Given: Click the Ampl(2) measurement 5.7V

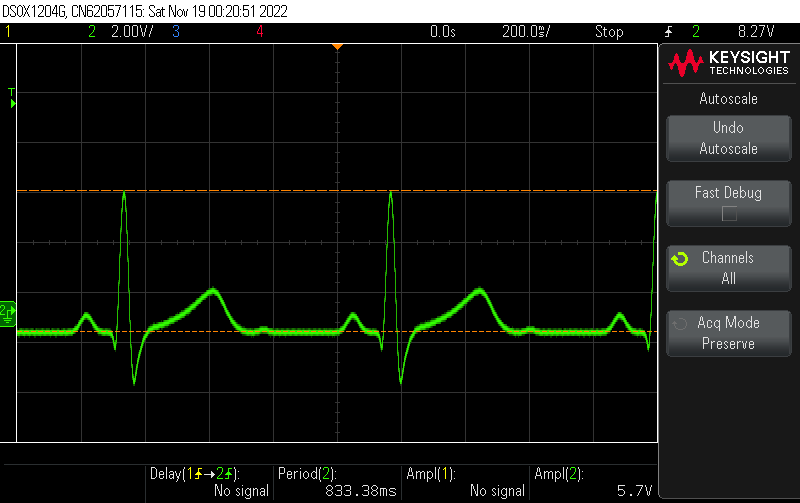Looking at the screenshot, I should tap(592, 482).
